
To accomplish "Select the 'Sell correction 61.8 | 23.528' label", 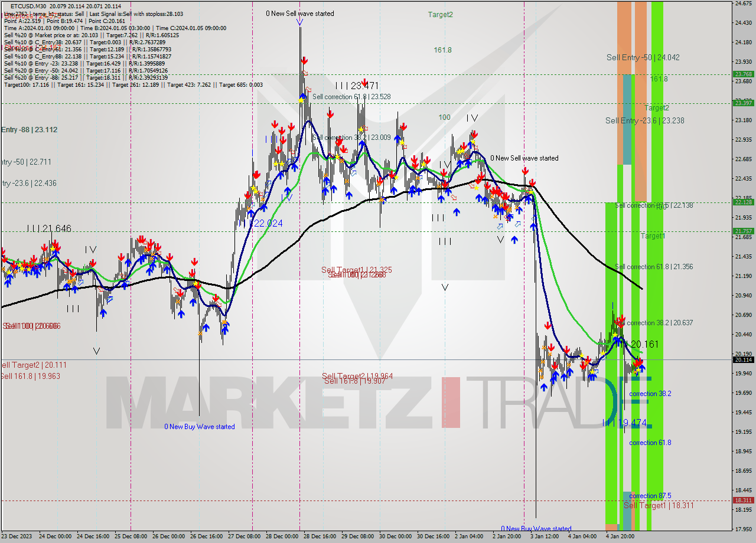I will point(351,97).
